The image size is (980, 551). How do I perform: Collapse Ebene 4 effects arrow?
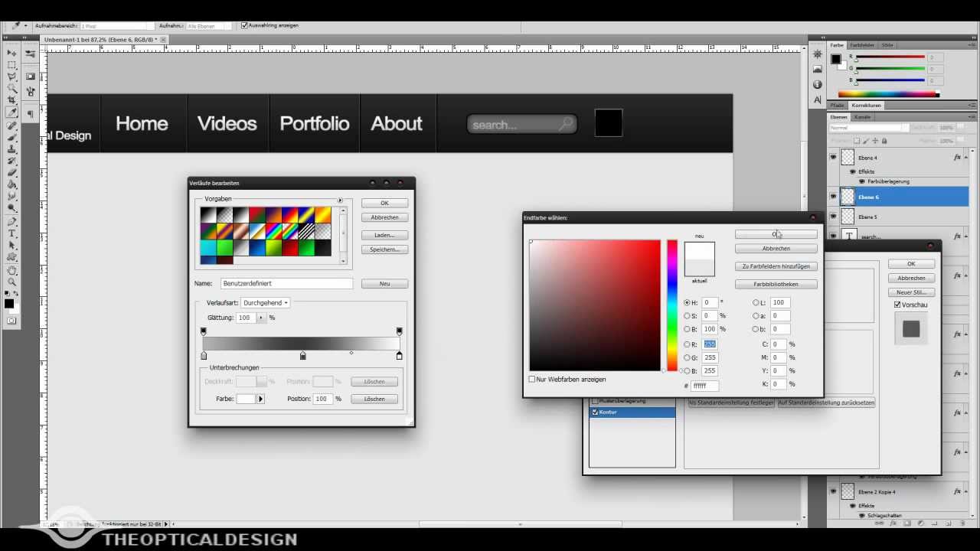(x=968, y=157)
